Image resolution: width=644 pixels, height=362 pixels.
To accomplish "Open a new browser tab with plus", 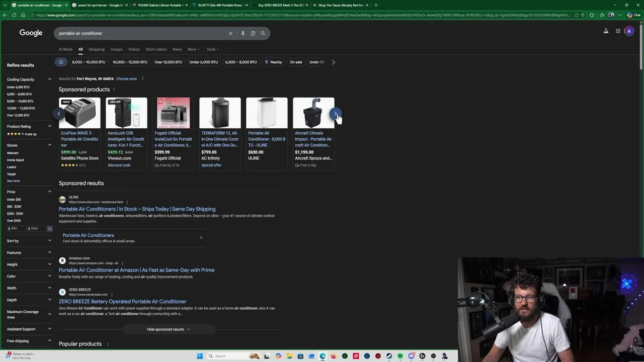I will [376, 5].
